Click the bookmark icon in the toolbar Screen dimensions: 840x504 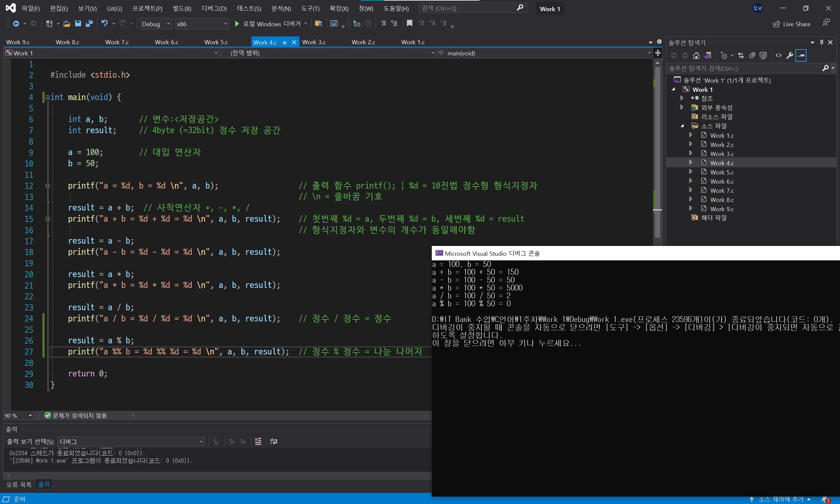pyautogui.click(x=409, y=23)
